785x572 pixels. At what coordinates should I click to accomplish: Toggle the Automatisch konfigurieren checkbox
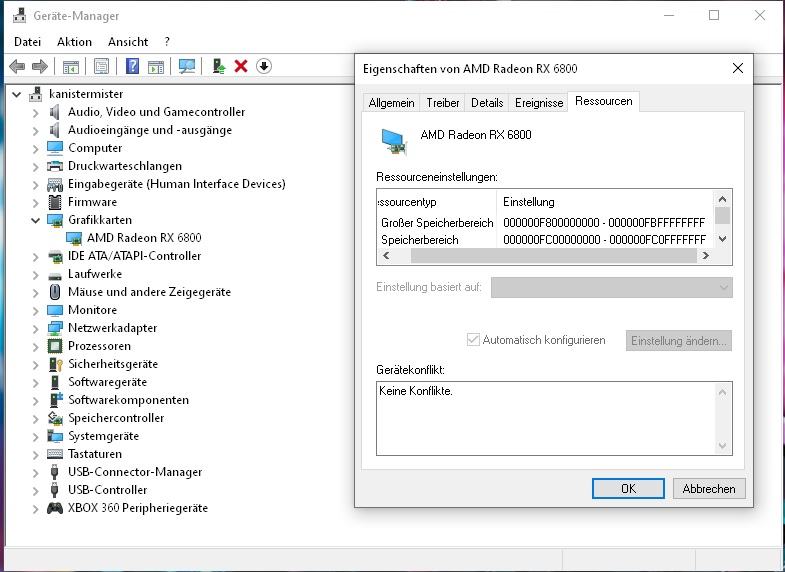click(473, 340)
